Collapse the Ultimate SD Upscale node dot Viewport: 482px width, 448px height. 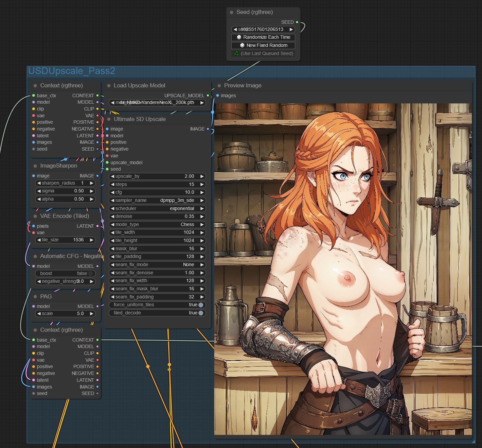[109, 119]
